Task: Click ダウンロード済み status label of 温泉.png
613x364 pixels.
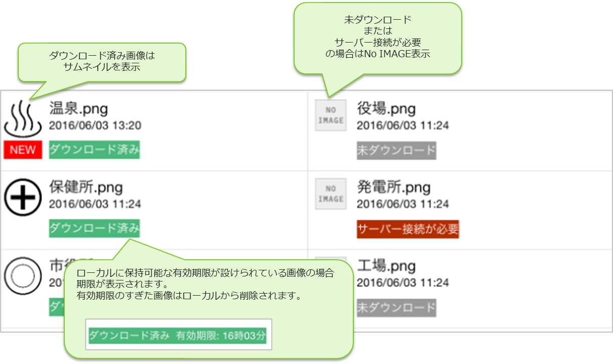Action: (x=95, y=150)
